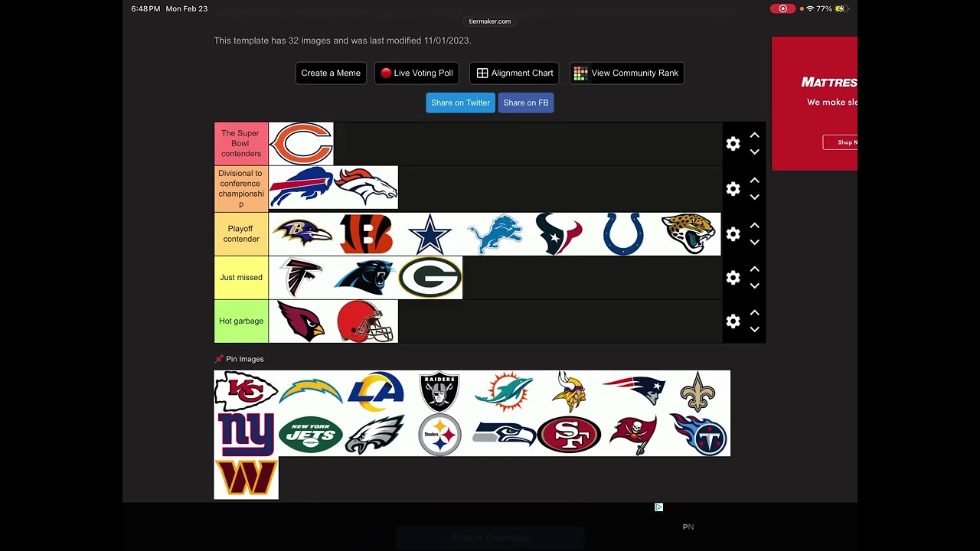The width and height of the screenshot is (980, 551).
Task: Click the Playoff contender tier label
Action: tap(241, 234)
